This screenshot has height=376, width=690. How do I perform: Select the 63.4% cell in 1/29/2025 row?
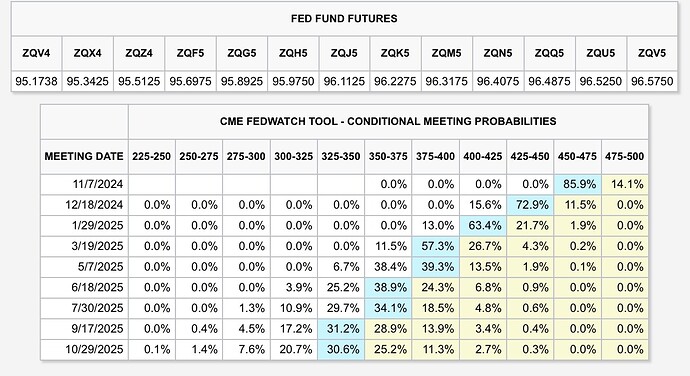(483, 225)
